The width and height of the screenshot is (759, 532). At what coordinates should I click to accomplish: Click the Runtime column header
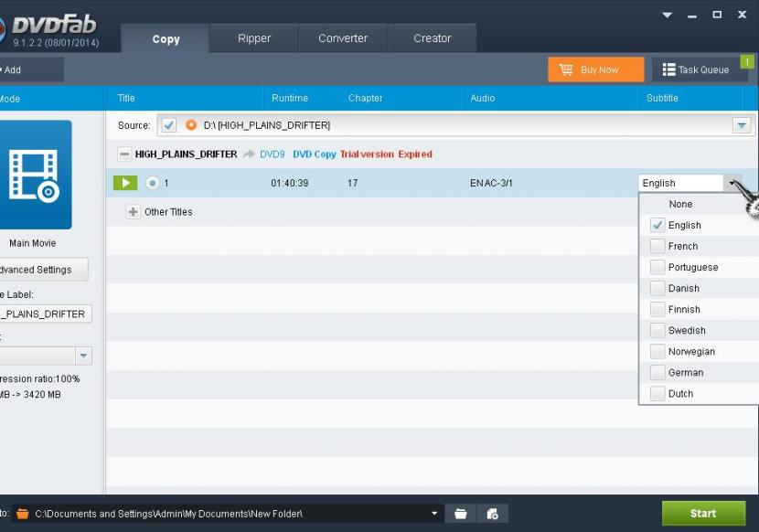[x=290, y=98]
